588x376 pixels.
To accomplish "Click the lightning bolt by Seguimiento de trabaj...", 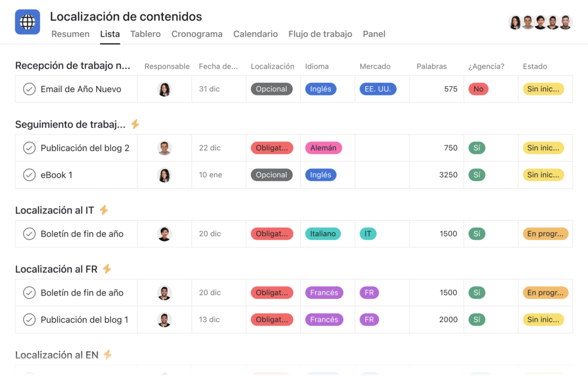I will (x=136, y=124).
